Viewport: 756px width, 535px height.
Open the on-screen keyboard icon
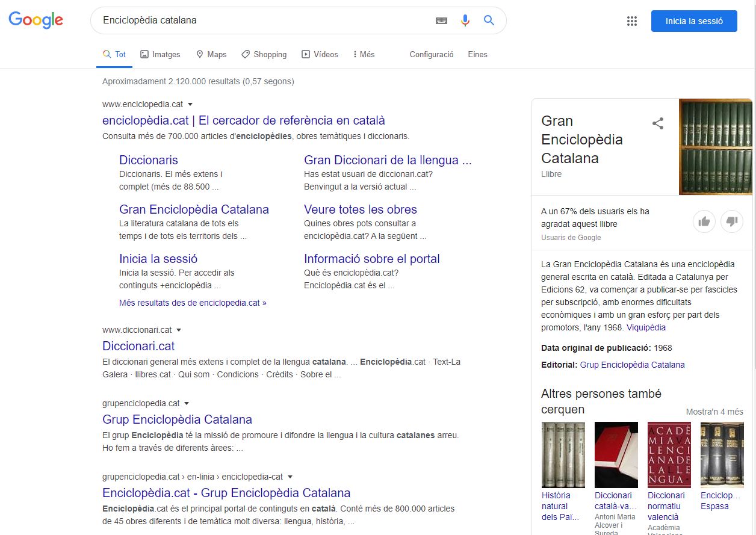coord(441,20)
